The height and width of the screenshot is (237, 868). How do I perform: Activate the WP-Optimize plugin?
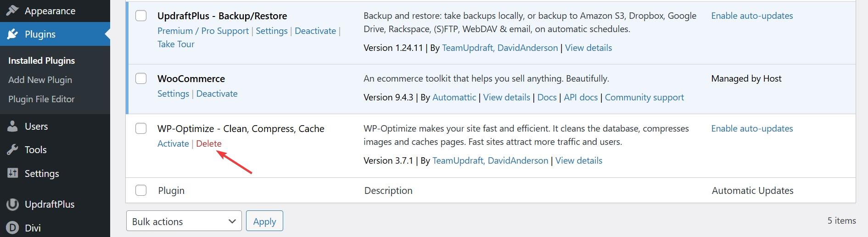point(173,143)
